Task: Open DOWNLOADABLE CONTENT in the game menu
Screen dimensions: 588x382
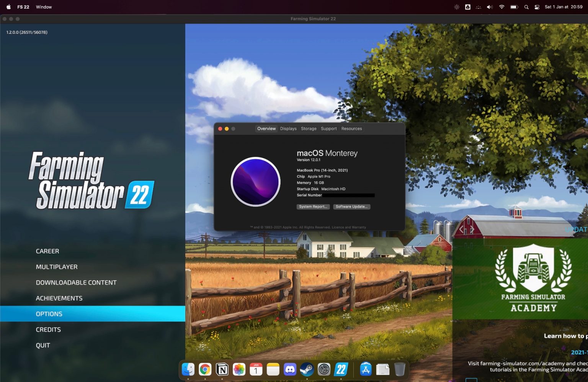Action: pos(76,282)
